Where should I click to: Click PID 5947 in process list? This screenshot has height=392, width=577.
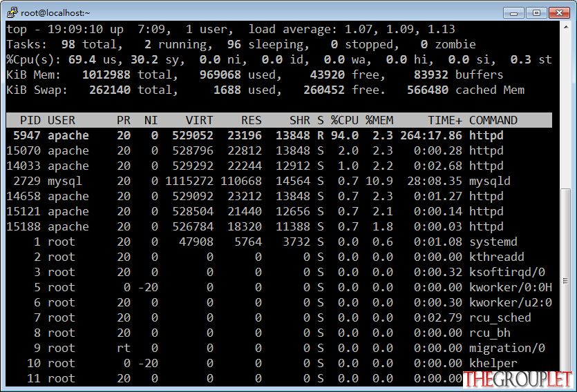click(x=27, y=135)
